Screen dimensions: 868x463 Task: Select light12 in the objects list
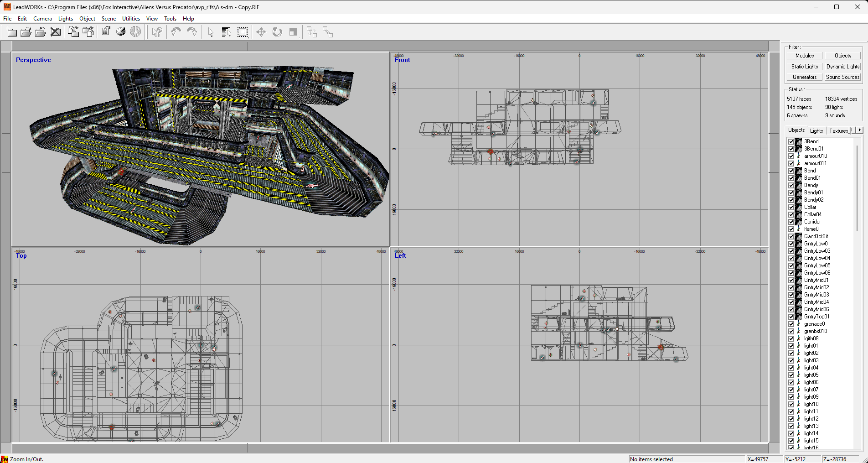pyautogui.click(x=811, y=419)
